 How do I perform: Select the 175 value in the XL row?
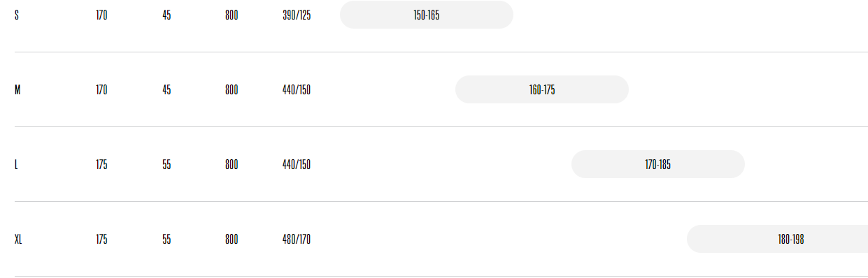pos(101,239)
